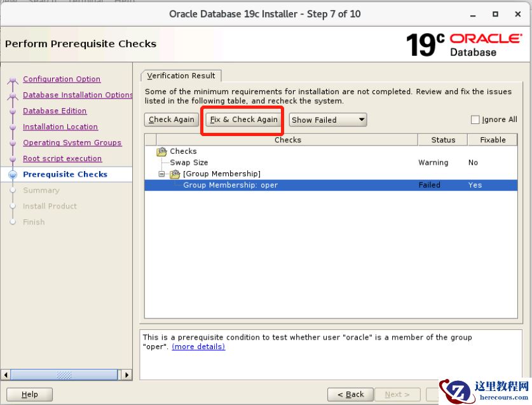Open the Database Edition step
This screenshot has width=532, height=405.
[55, 111]
